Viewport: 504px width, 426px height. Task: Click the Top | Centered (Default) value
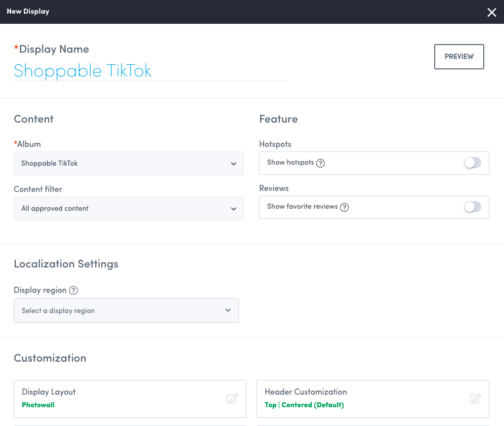[304, 405]
